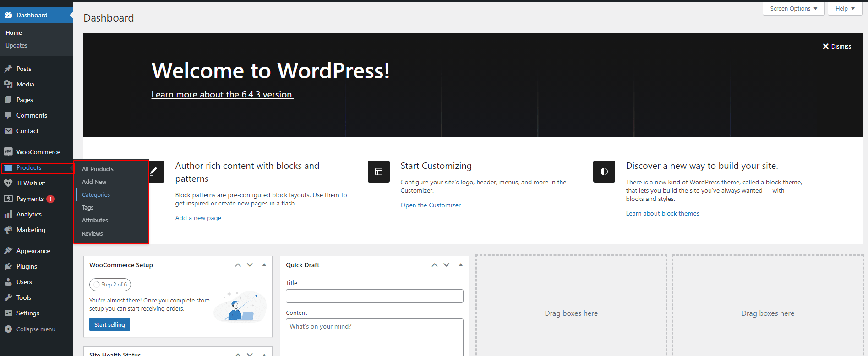Viewport: 868px width, 356px height.
Task: Click the Products archive icon
Action: point(8,168)
